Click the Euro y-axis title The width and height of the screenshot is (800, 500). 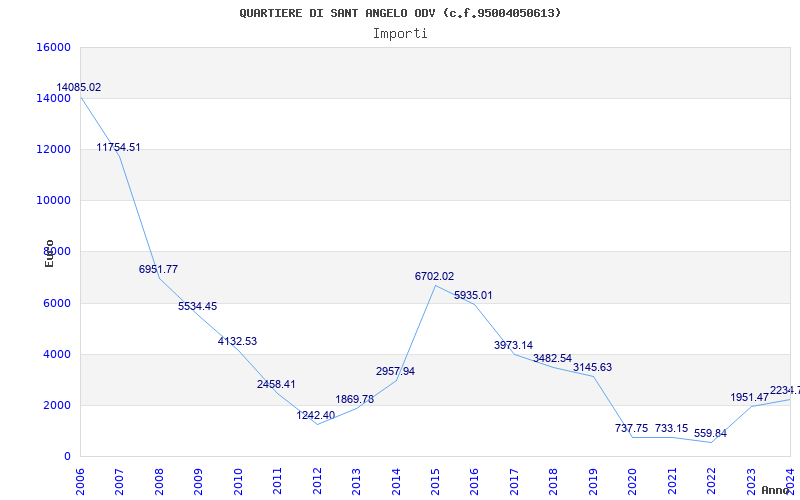coord(49,254)
